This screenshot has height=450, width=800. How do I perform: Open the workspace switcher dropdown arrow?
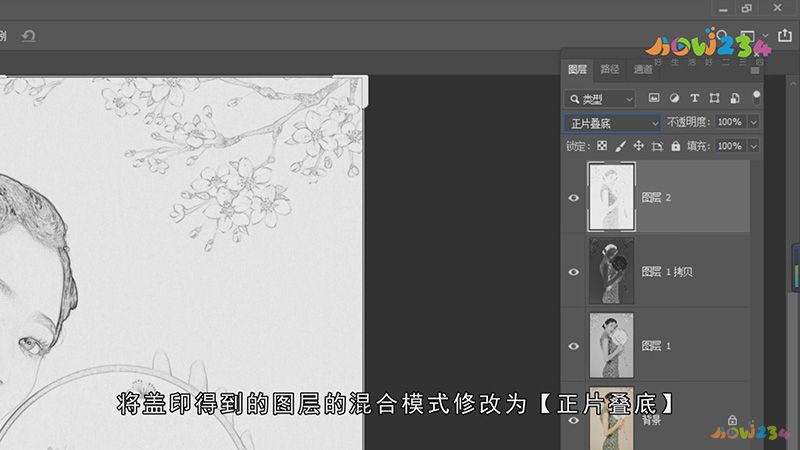point(765,35)
